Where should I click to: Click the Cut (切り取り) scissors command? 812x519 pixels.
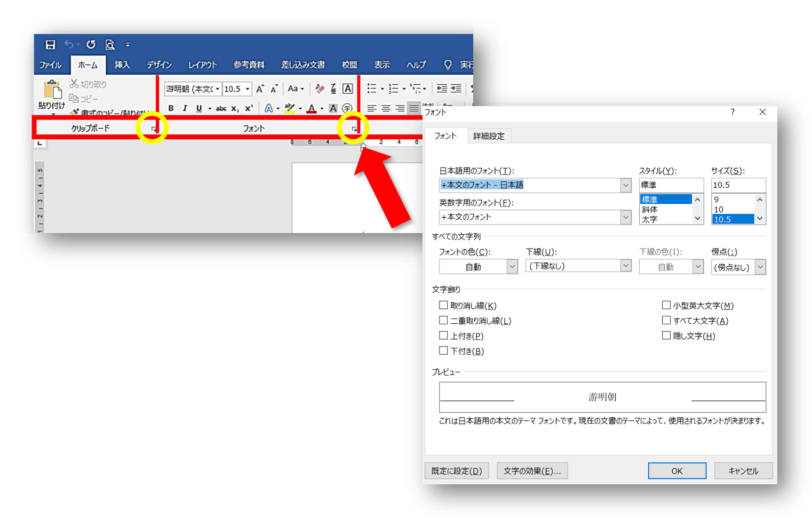click(88, 84)
